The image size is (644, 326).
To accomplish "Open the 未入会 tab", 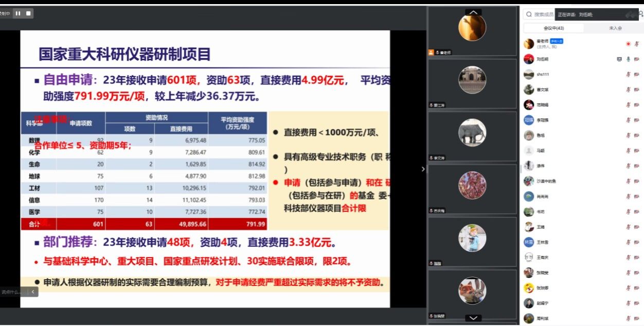I will (615, 28).
